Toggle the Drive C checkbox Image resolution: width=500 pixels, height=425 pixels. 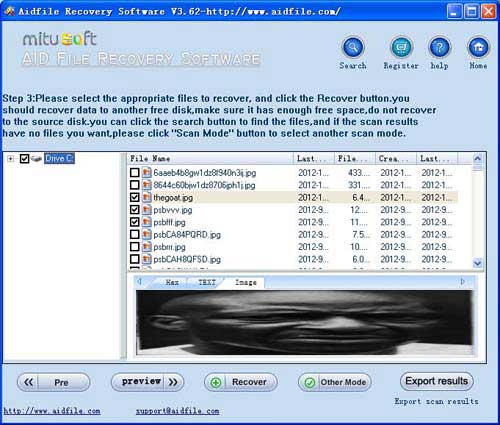(x=24, y=158)
